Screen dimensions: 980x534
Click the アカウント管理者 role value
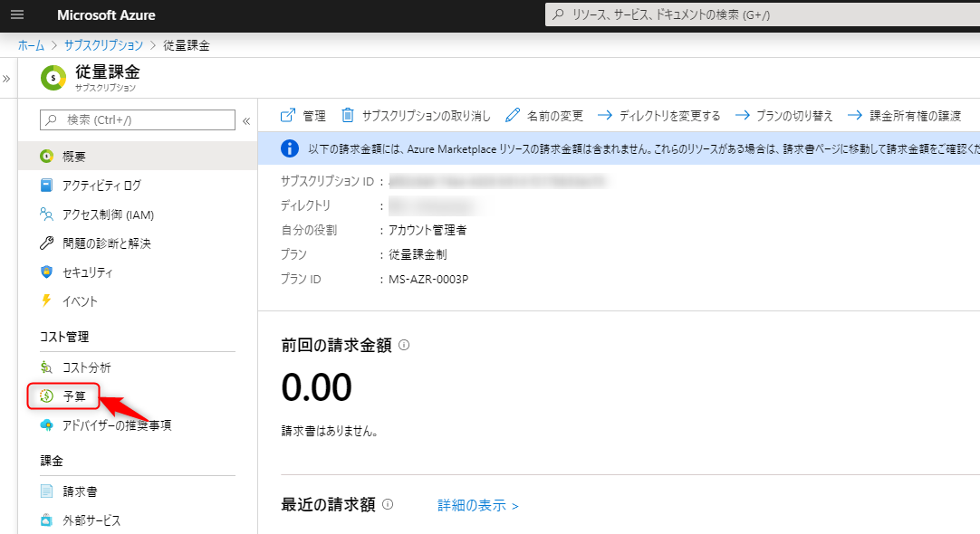428,230
